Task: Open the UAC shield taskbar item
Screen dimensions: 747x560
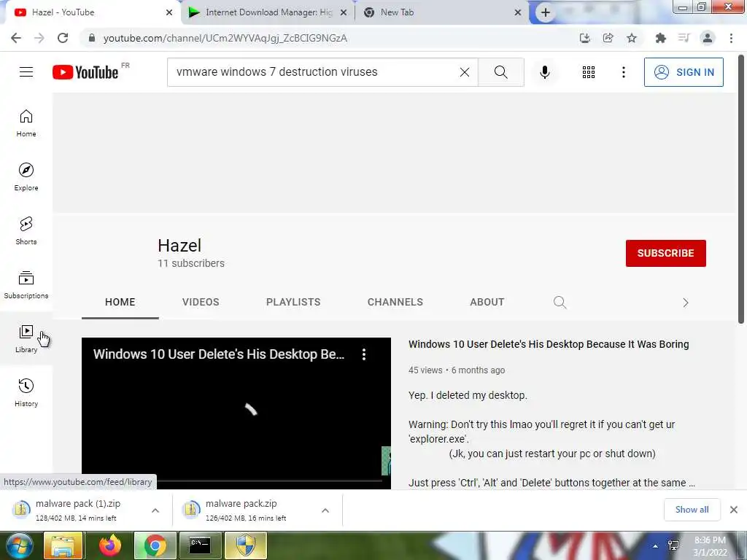Action: tap(245, 545)
